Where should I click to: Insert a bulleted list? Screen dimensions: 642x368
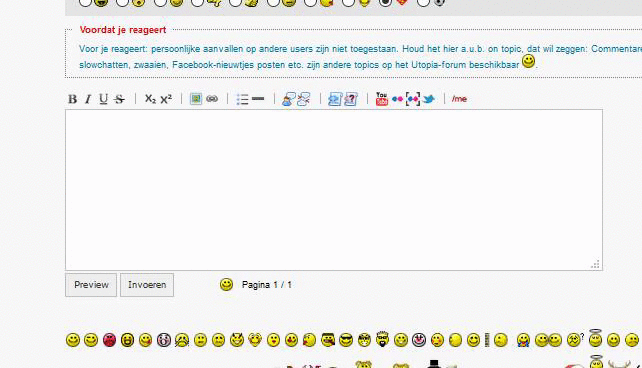tap(242, 99)
